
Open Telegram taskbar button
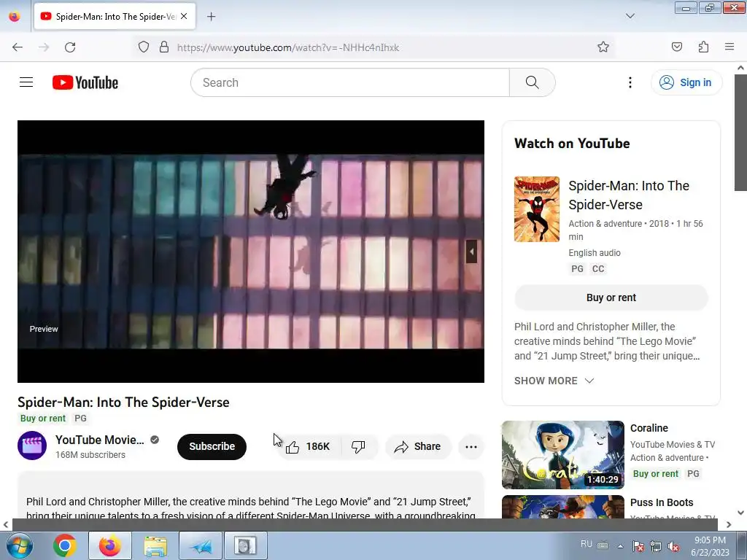point(201,545)
